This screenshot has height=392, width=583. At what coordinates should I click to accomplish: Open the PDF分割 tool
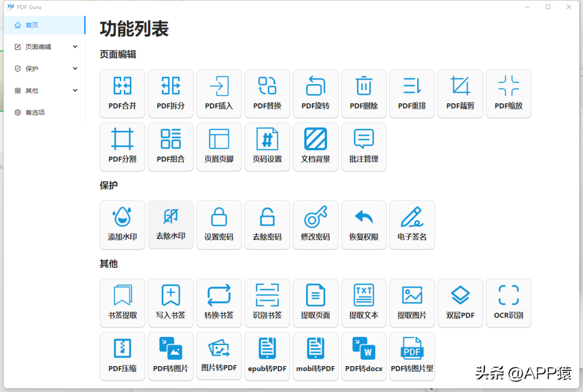pyautogui.click(x=123, y=147)
